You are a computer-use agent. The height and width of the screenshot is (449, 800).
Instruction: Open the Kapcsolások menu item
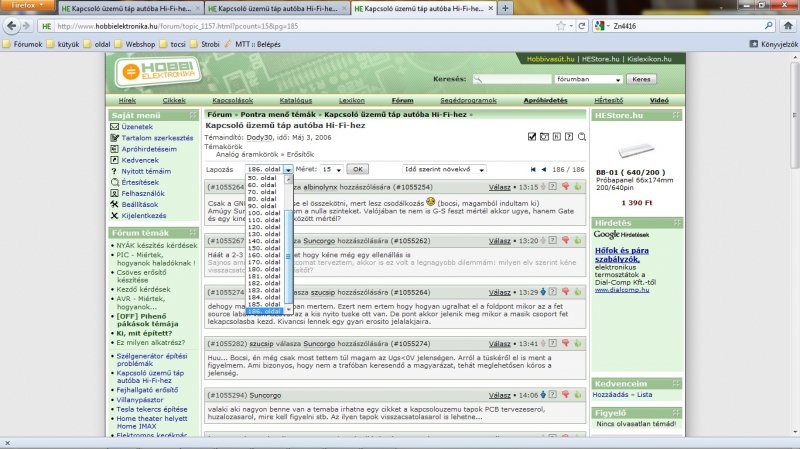[233, 101]
